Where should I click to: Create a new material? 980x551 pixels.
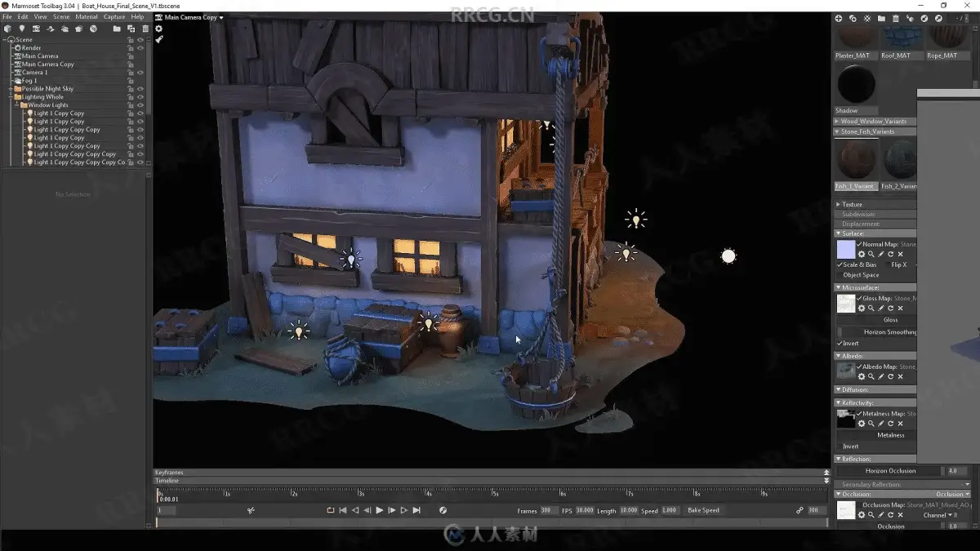(x=838, y=18)
